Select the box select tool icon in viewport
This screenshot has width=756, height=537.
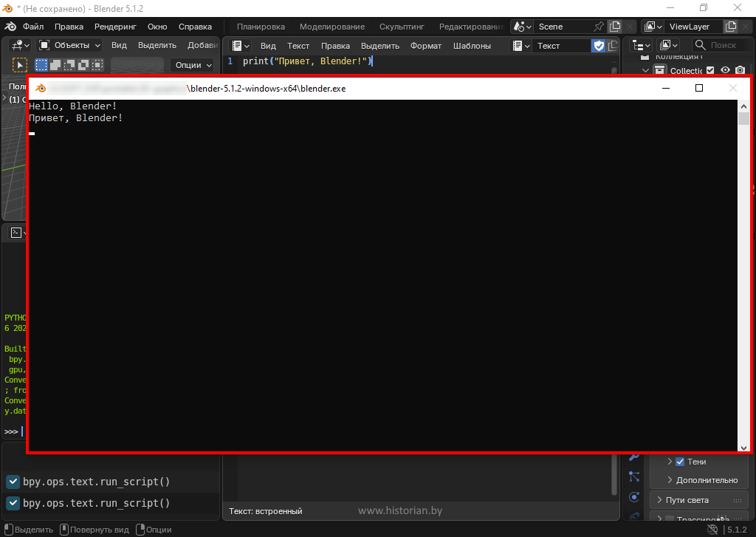20,65
